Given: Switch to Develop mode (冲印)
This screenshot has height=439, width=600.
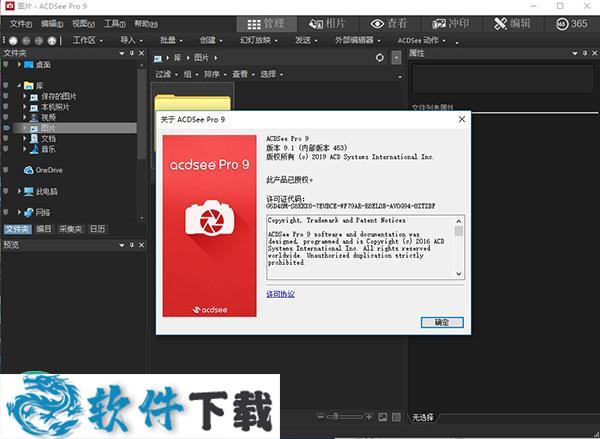Looking at the screenshot, I should [x=451, y=24].
